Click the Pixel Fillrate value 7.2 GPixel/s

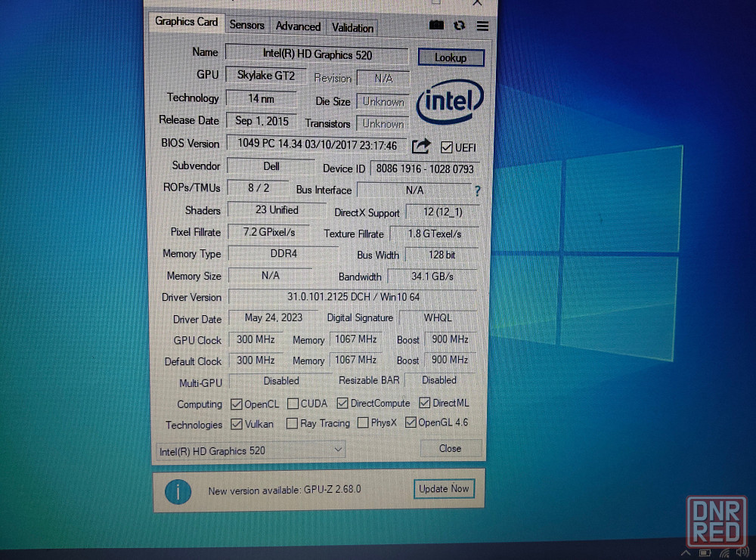coord(268,232)
